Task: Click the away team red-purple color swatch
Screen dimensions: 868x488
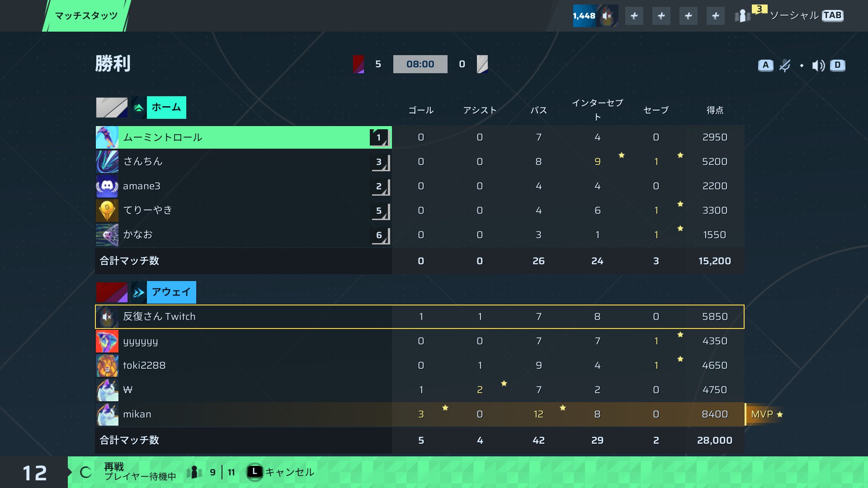Action: (x=112, y=292)
